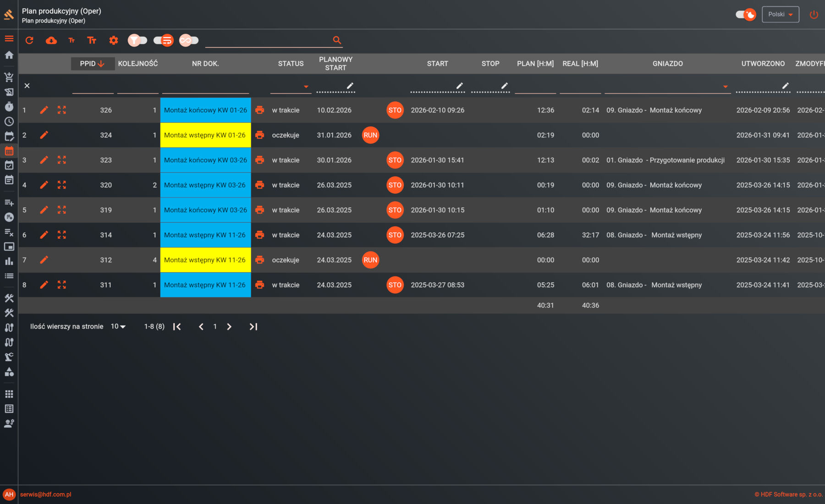Refresh the production plan table
The height and width of the screenshot is (504, 825).
(29, 40)
